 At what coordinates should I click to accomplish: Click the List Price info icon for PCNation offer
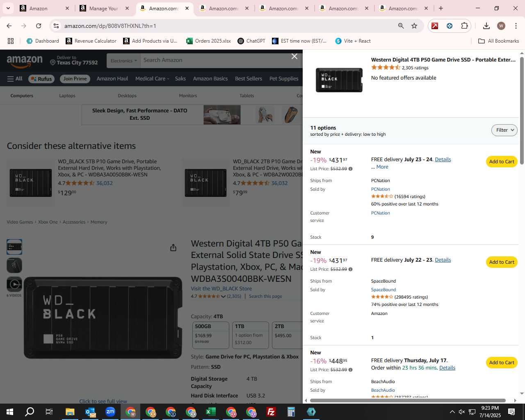click(350, 169)
